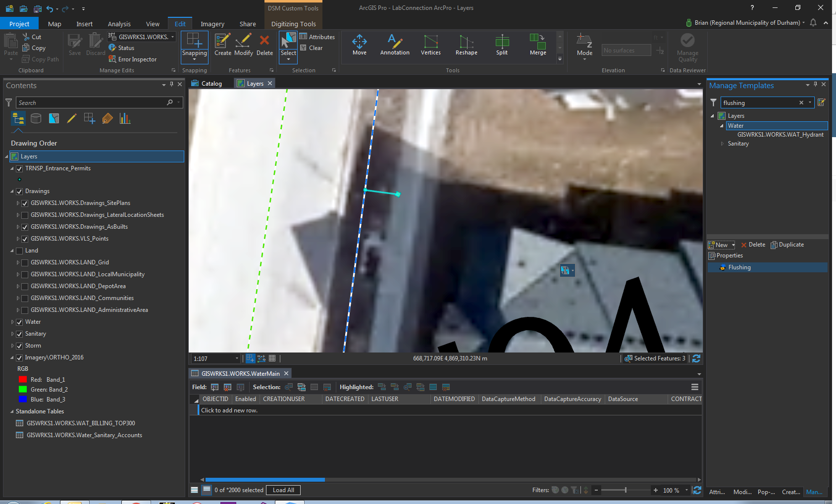List layers by snapping

[90, 118]
